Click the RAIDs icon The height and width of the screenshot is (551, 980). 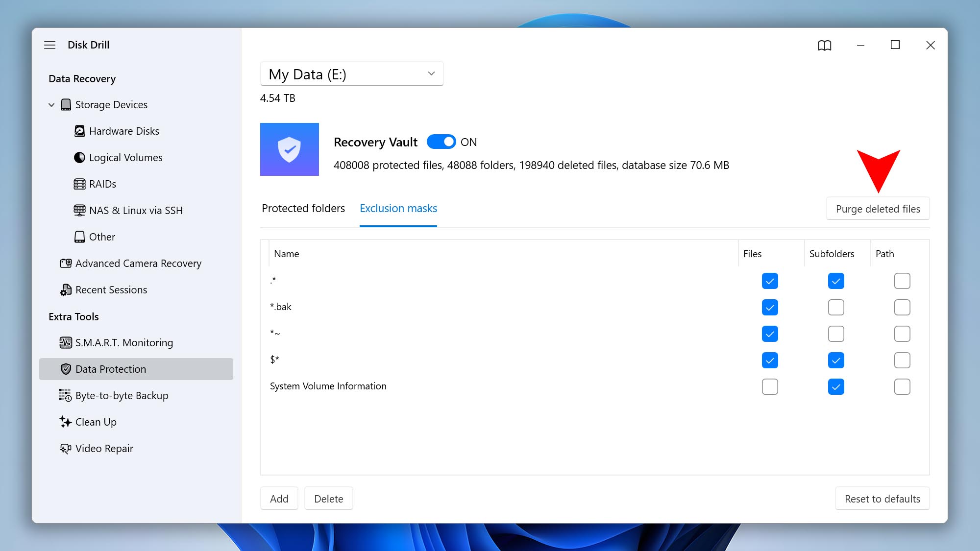pos(79,184)
